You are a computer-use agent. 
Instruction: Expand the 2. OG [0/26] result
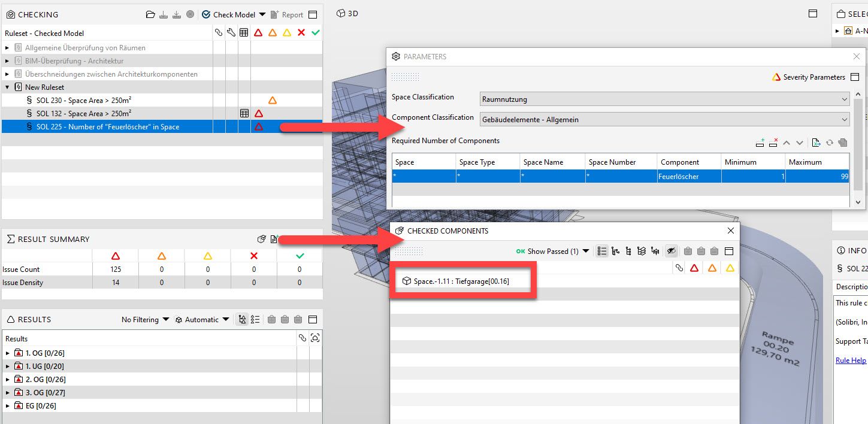pyautogui.click(x=7, y=380)
